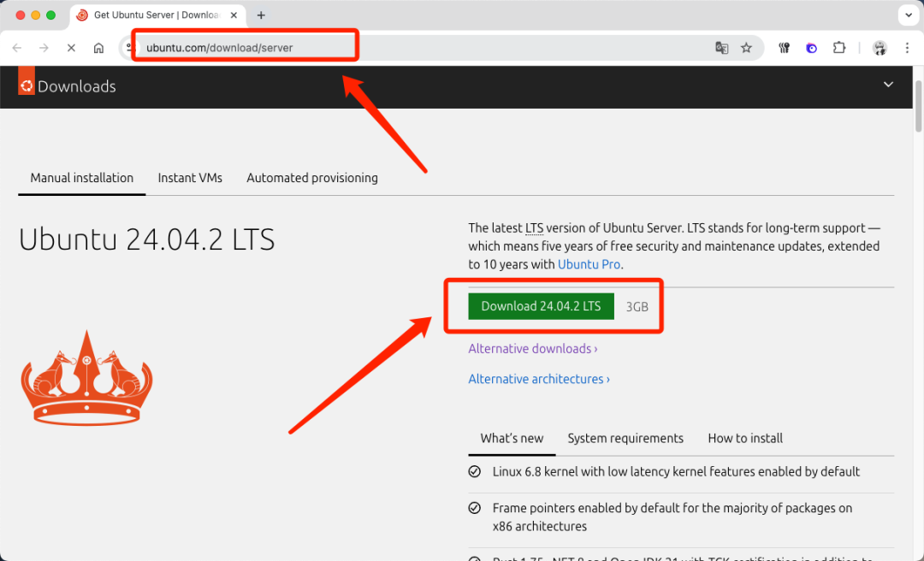Screen dimensions: 924x561
Task: Open the Automated provisioning tab
Action: coord(312,178)
